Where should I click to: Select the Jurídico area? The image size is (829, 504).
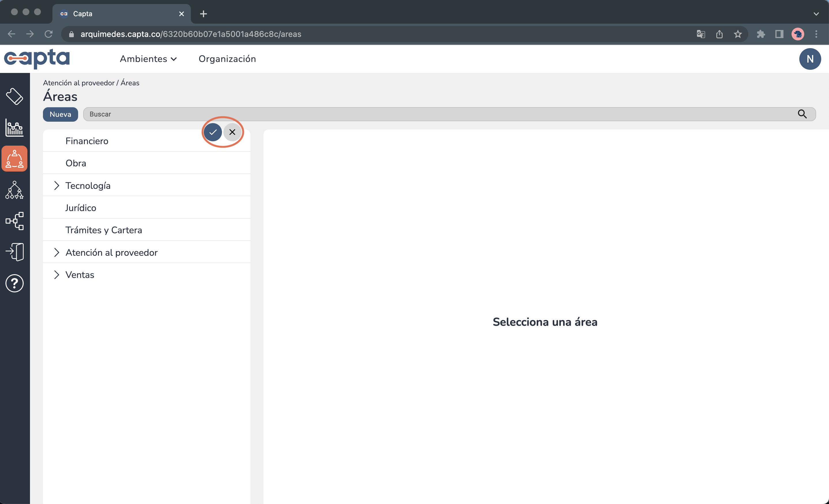click(81, 208)
